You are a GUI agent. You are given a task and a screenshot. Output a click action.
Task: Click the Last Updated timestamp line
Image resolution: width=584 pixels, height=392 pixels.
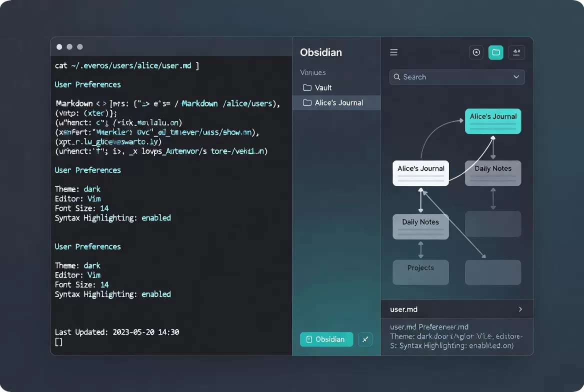coord(117,332)
